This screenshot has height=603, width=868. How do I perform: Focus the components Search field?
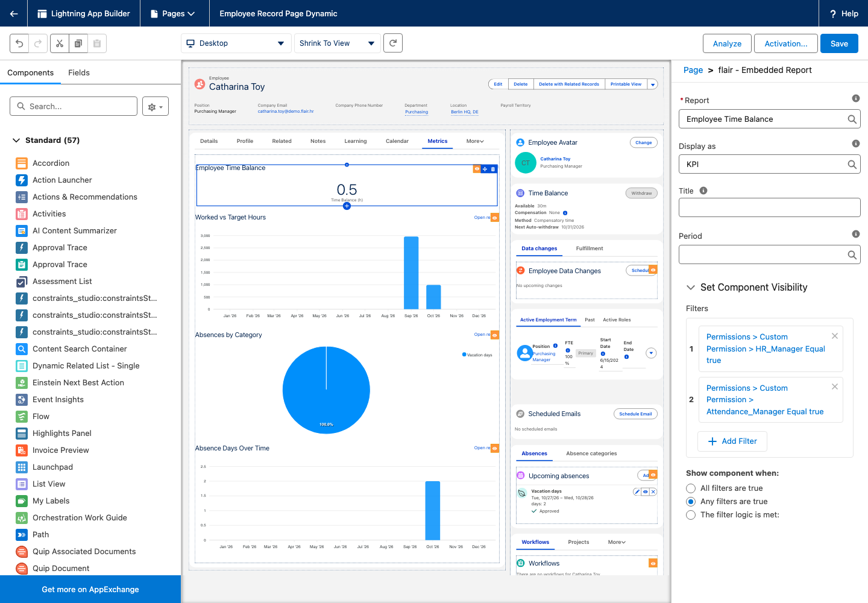pos(74,106)
